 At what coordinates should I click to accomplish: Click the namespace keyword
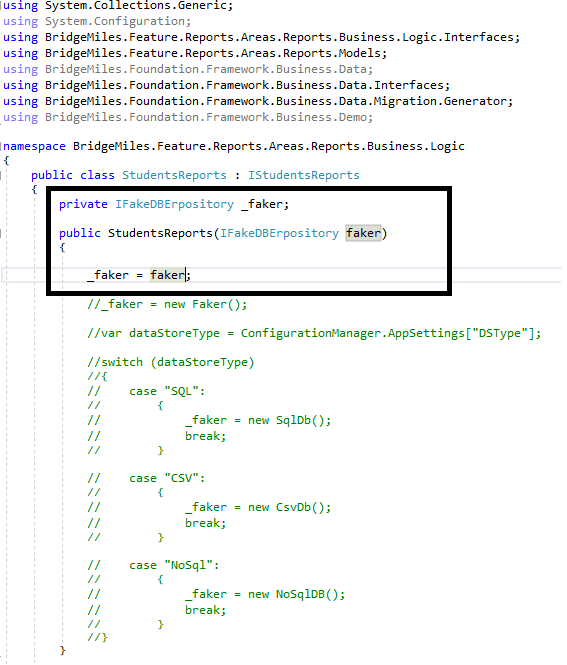point(34,146)
